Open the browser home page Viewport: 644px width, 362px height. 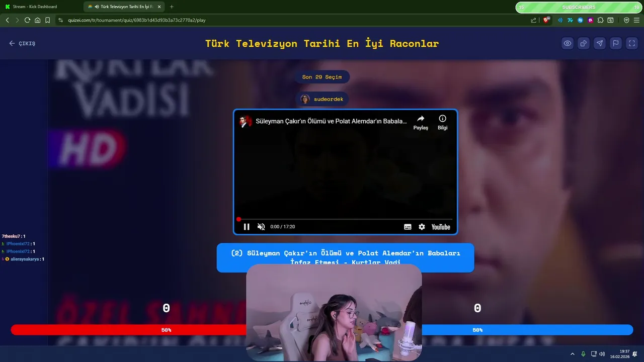pos(37,20)
